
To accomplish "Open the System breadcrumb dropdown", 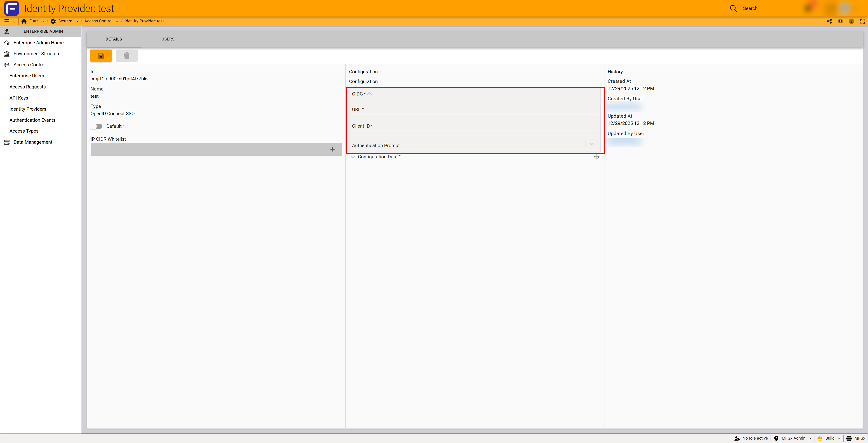I will (76, 21).
